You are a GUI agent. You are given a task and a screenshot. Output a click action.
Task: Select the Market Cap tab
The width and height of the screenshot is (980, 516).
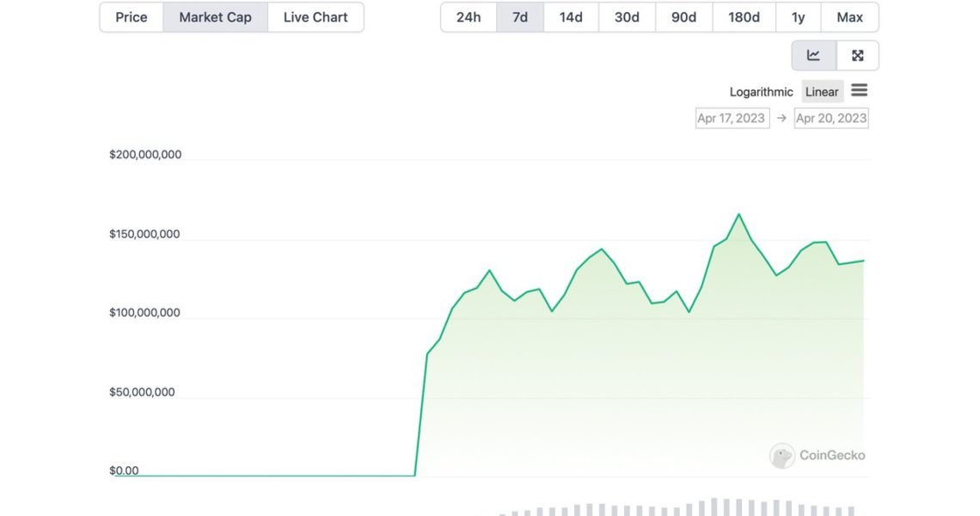[215, 17]
